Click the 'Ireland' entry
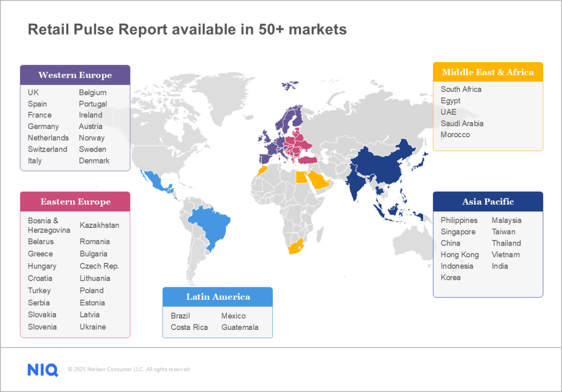Viewport: 562px width, 392px height. coord(91,115)
